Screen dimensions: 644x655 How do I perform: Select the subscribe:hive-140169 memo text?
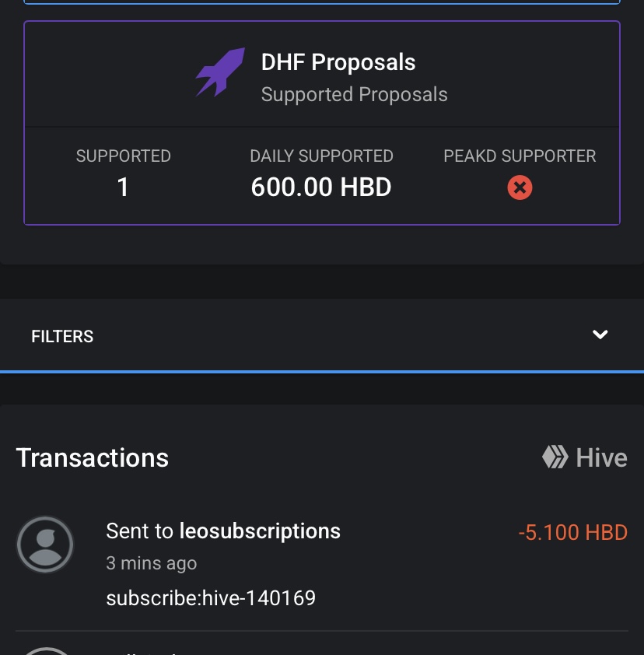pos(211,598)
